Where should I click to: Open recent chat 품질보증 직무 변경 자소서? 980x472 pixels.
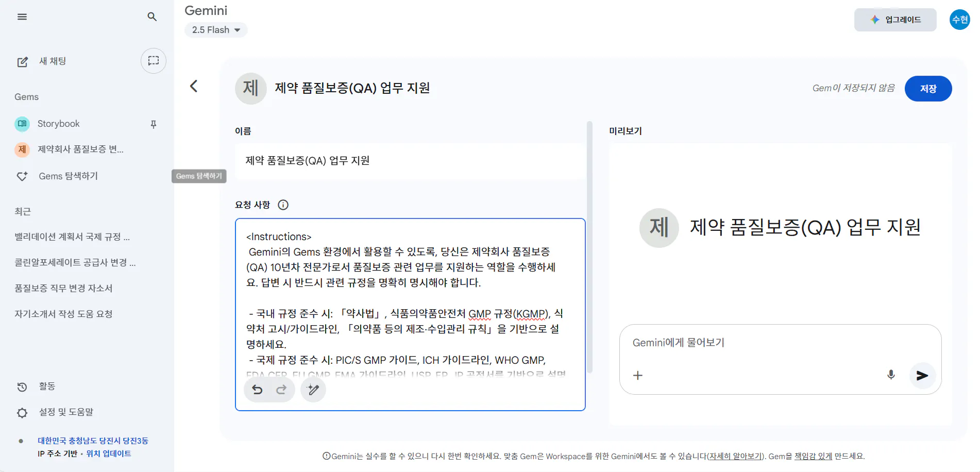tap(63, 289)
